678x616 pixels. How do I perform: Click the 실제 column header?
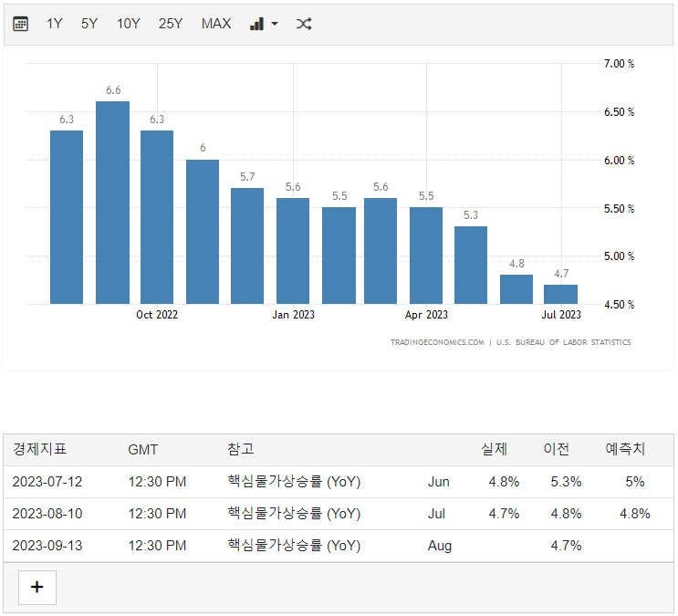click(x=494, y=450)
